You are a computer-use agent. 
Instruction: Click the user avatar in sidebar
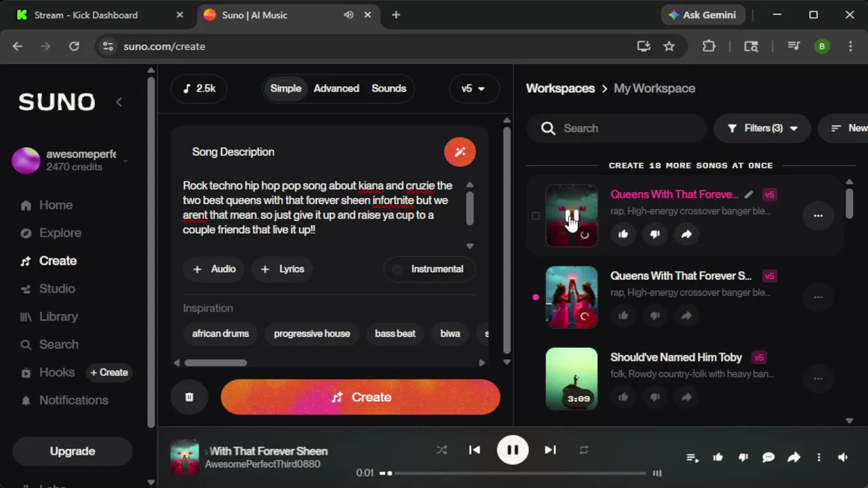coord(26,161)
